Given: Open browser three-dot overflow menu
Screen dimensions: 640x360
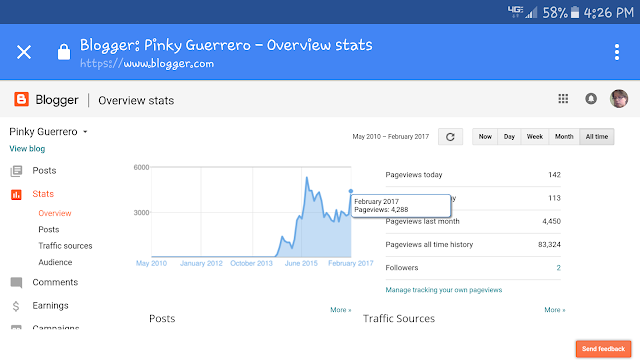Looking at the screenshot, I should (x=617, y=52).
